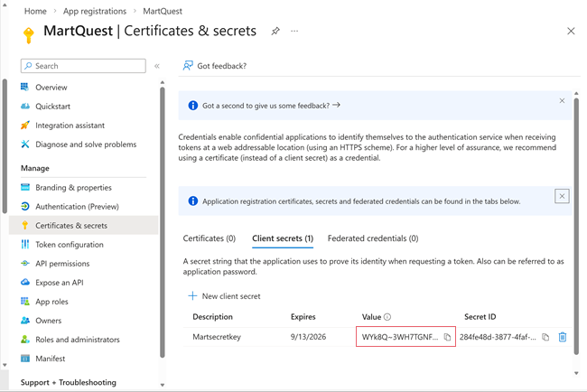Viewport: 587px width, 392px height.
Task: Open Authentication (Preview) page
Action: click(77, 207)
